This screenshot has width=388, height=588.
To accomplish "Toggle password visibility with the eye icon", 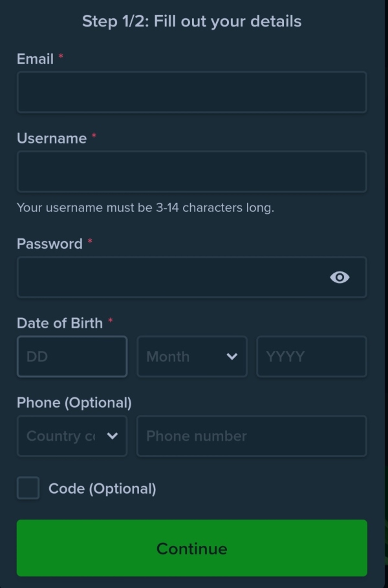I will tap(339, 277).
